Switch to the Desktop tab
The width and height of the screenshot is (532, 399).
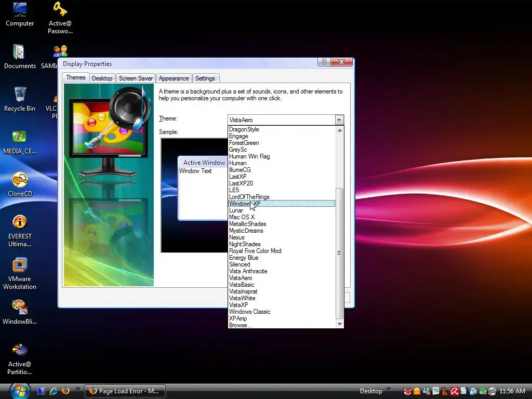click(102, 78)
